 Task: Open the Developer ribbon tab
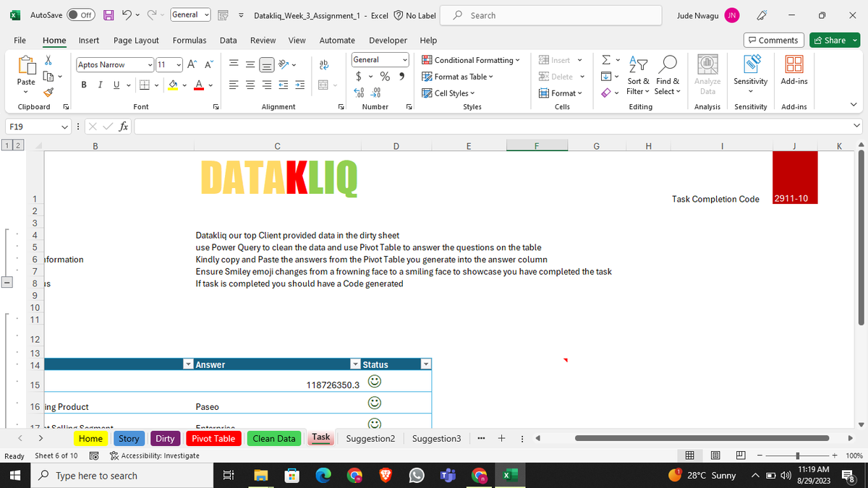388,40
